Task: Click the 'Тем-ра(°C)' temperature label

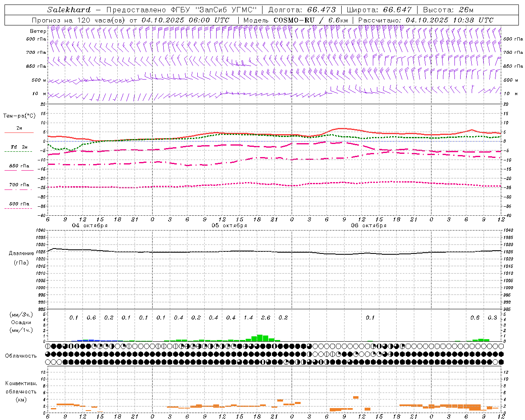Action: coord(19,116)
